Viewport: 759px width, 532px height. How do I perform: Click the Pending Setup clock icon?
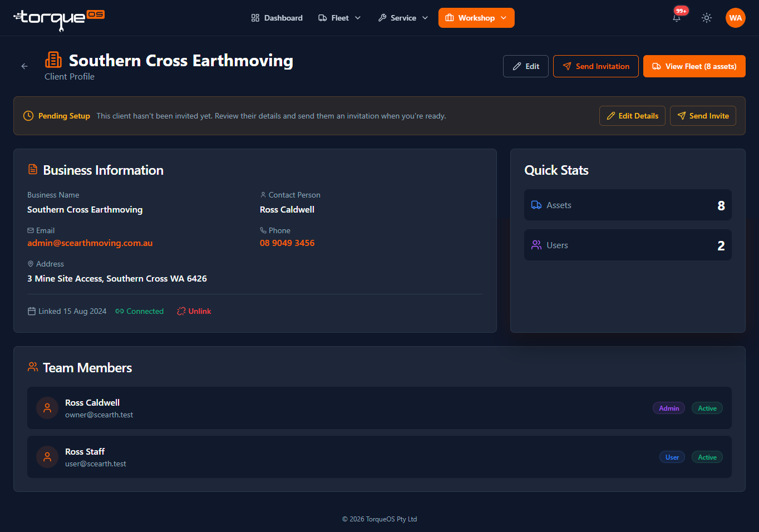[28, 116]
